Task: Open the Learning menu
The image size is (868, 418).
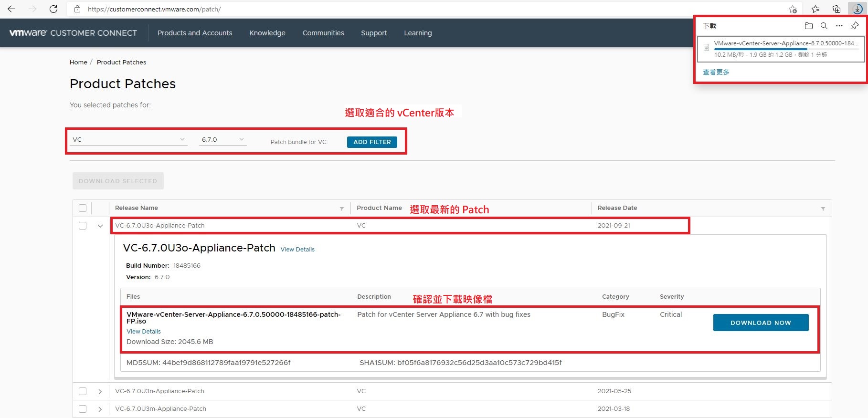Action: pos(418,33)
